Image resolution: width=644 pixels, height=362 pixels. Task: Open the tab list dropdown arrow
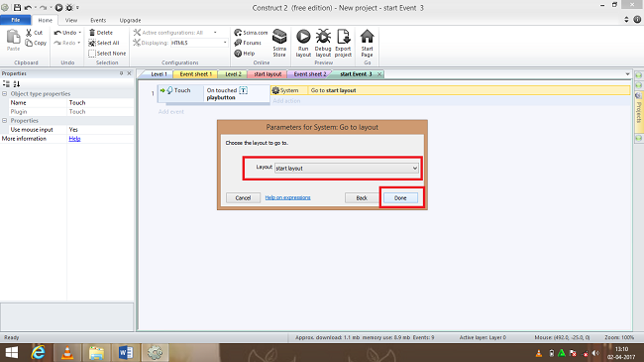click(627, 74)
